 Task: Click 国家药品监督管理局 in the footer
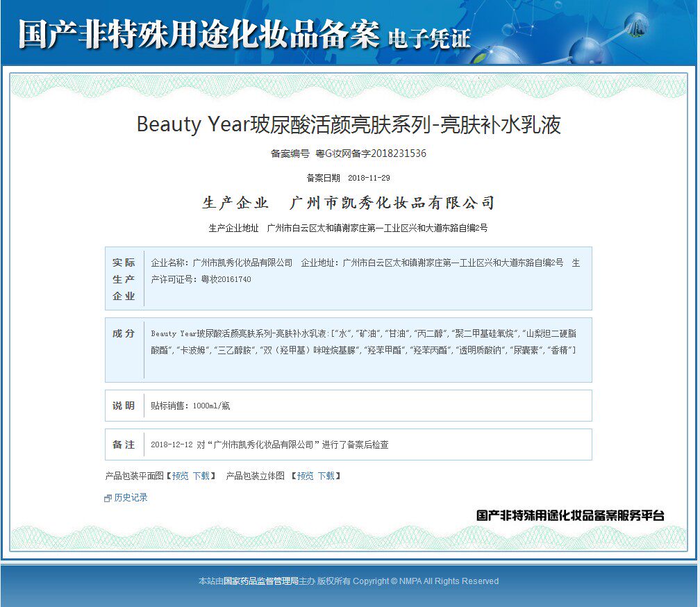pyautogui.click(x=260, y=581)
